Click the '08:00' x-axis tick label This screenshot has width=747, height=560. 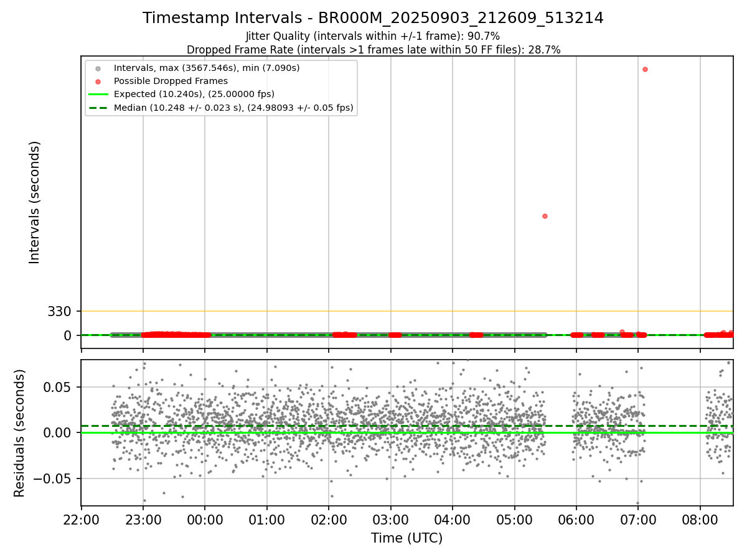click(x=700, y=520)
